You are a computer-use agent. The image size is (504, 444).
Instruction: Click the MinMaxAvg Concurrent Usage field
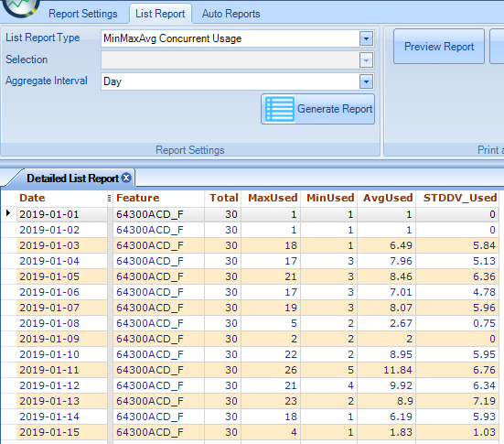[231, 38]
